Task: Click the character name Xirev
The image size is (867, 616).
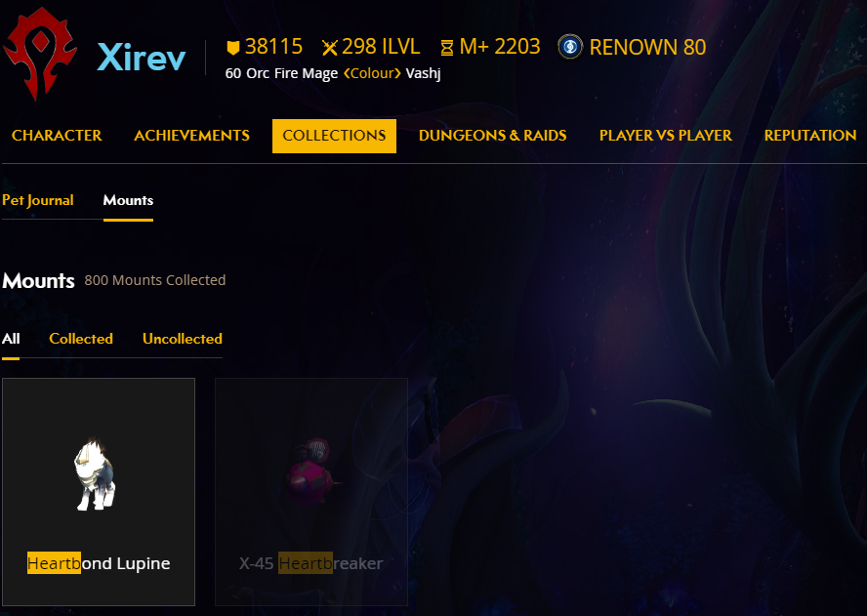Action: (142, 57)
